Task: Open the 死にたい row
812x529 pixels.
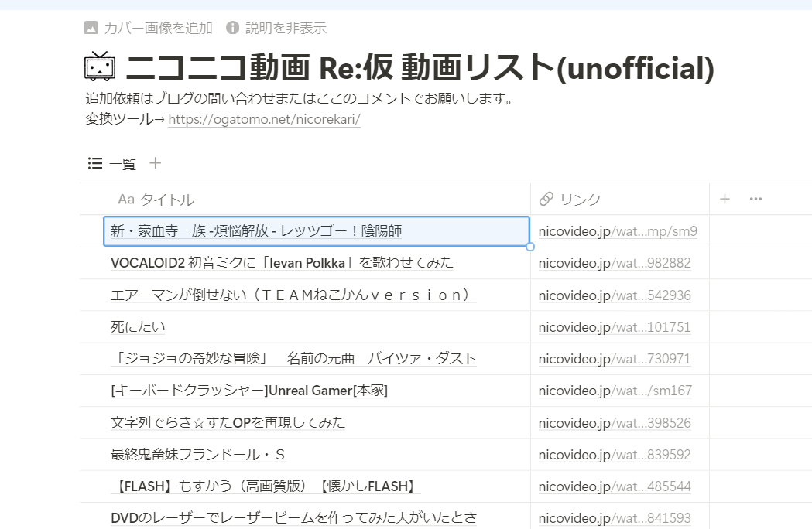Action: click(x=138, y=327)
